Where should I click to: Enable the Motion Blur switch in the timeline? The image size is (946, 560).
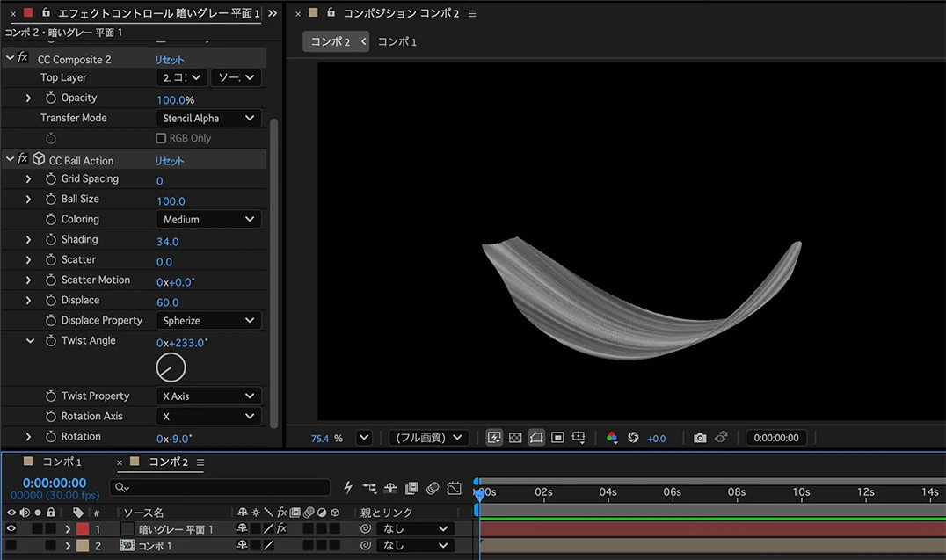432,487
